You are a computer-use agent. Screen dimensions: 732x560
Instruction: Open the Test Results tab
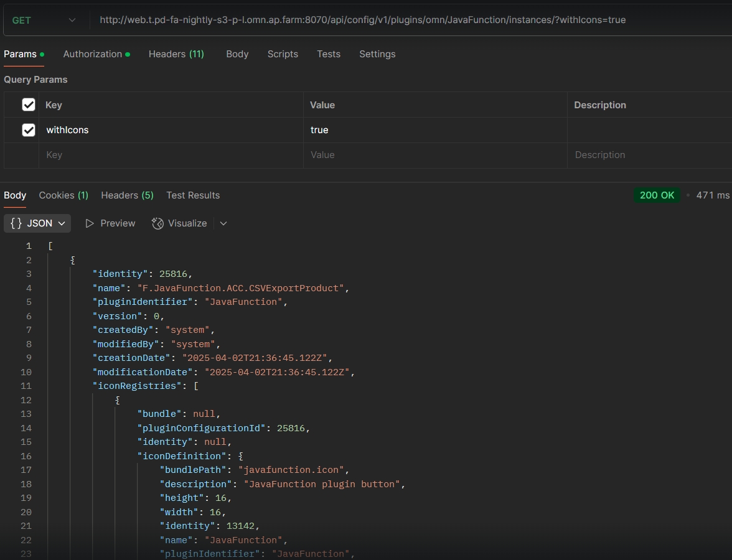tap(193, 195)
